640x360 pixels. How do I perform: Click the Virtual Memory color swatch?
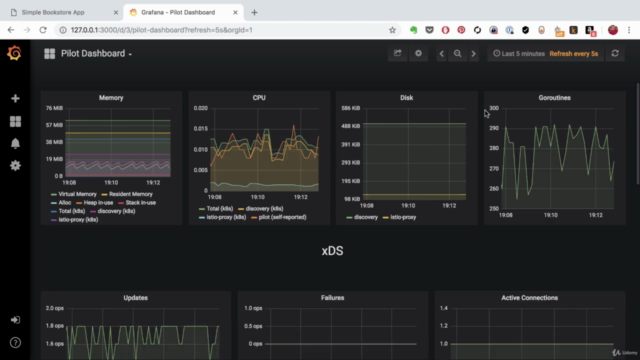point(53,195)
